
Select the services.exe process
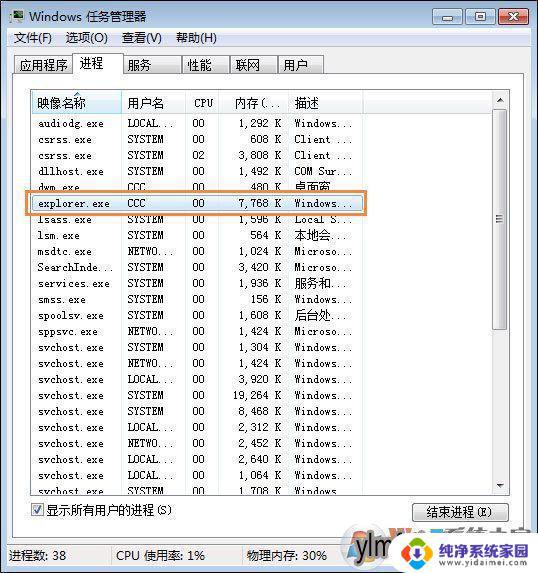(x=197, y=284)
